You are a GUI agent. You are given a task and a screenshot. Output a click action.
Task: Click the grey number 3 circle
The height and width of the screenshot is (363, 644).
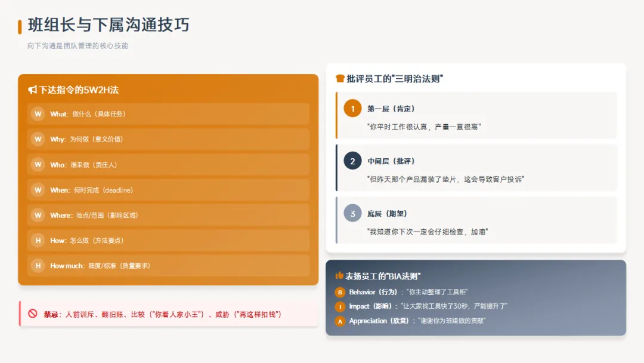[x=352, y=213]
